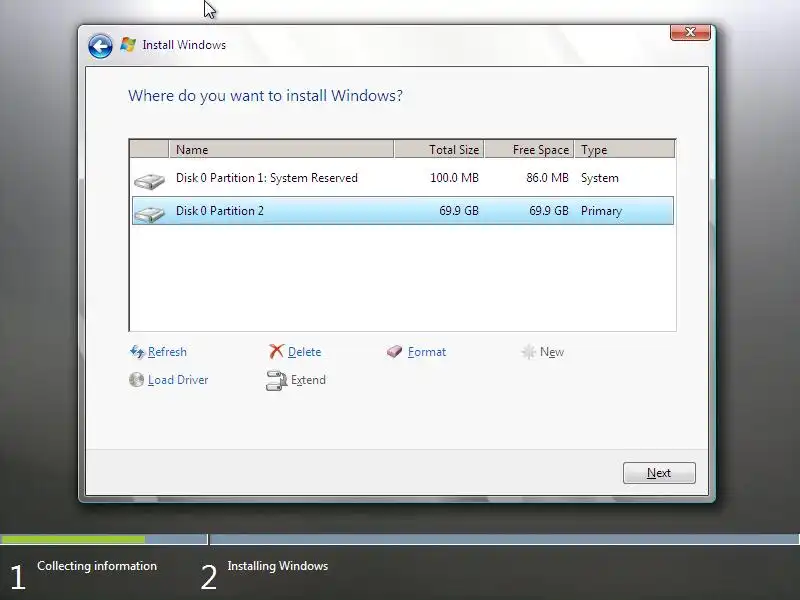This screenshot has height=600, width=800.
Task: Click the Load Driver disc icon
Action: click(136, 380)
